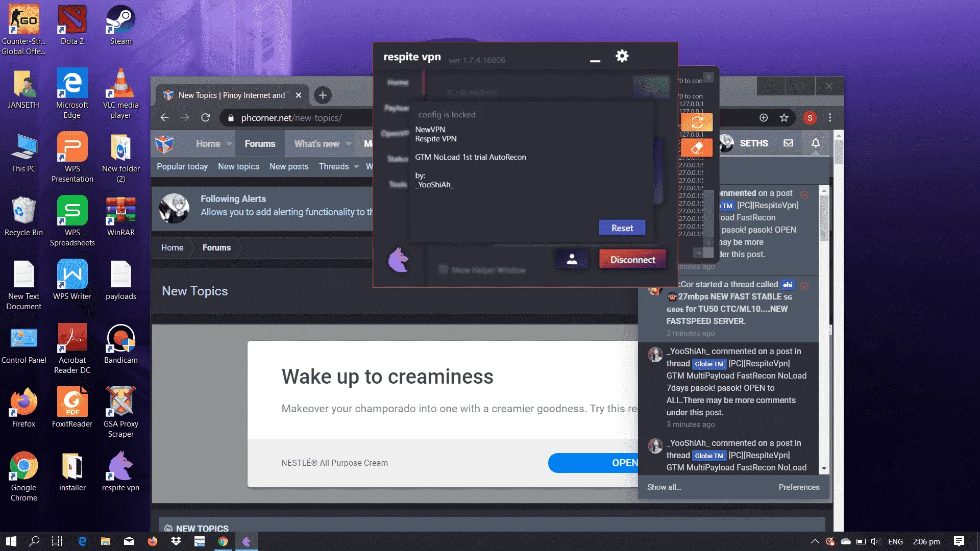This screenshot has width=980, height=551.
Task: Select the Popular today sub-nav item
Action: (182, 167)
